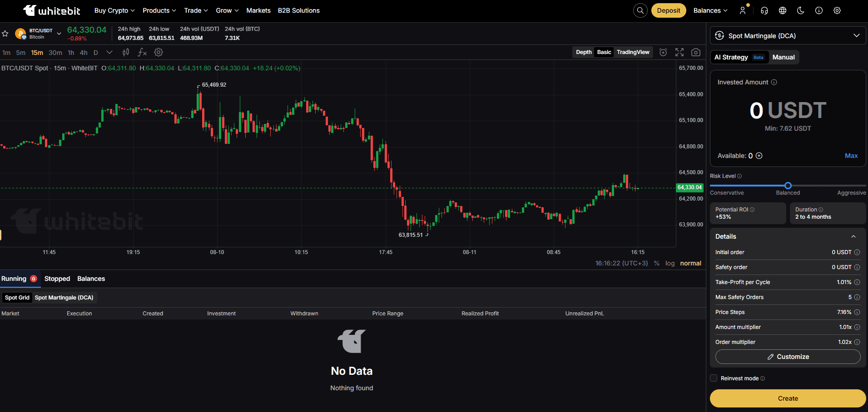Screen dimensions: 868x412
Task: Open the globe language selector
Action: click(x=783, y=10)
